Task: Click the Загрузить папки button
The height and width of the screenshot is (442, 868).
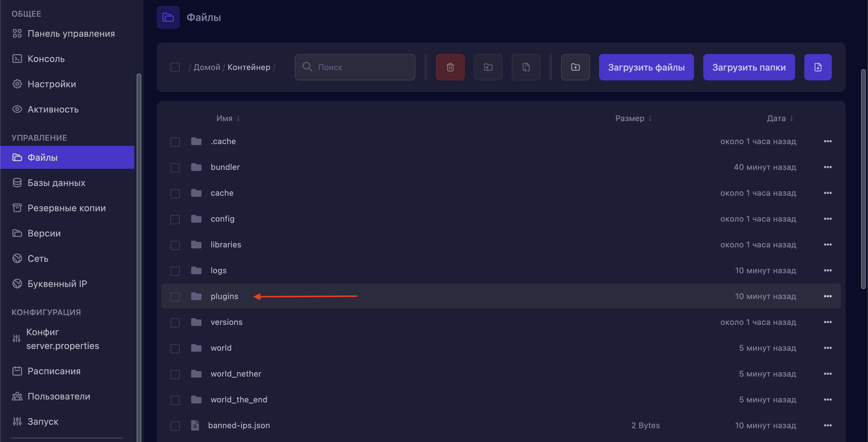Action: [748, 67]
